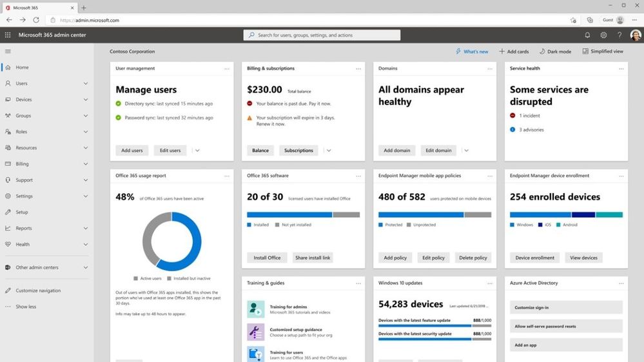Open dropdown arrow next to Edit users
The image size is (644, 362).
[x=197, y=150]
